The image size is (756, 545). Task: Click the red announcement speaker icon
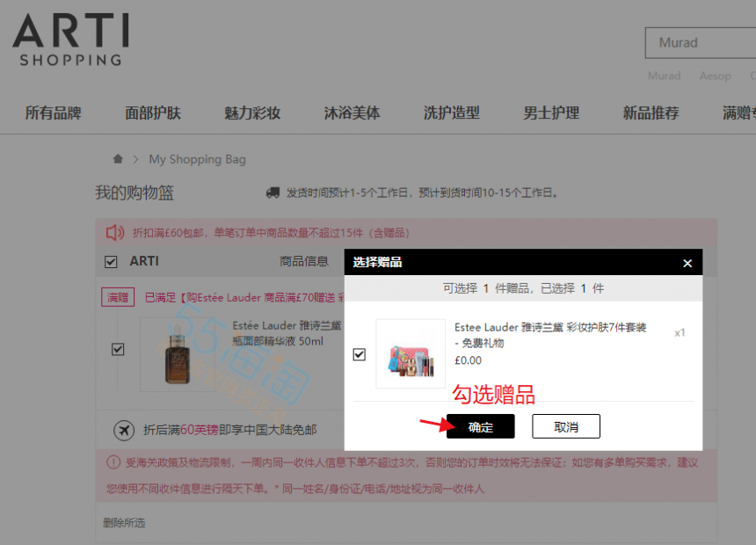(x=115, y=232)
